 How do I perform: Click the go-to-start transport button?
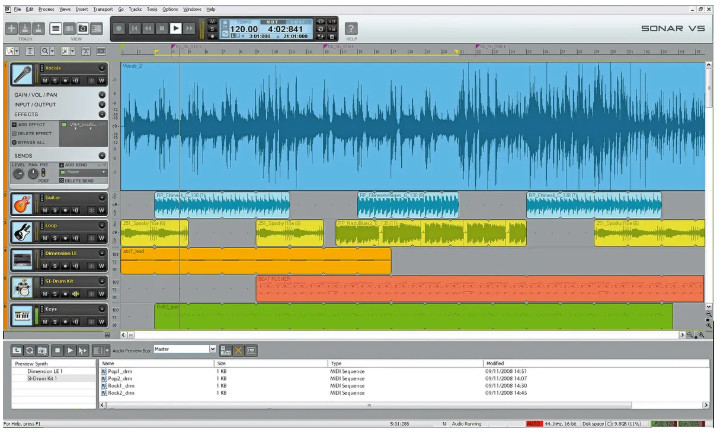click(134, 28)
